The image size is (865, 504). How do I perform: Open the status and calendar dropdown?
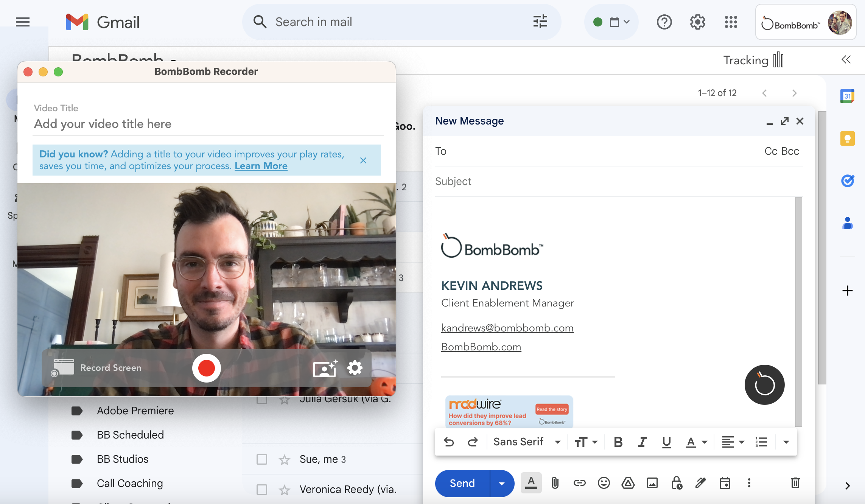coord(611,22)
